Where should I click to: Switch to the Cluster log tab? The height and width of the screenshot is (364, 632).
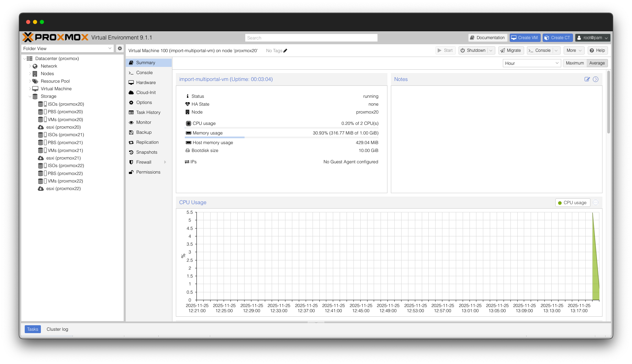coord(57,329)
